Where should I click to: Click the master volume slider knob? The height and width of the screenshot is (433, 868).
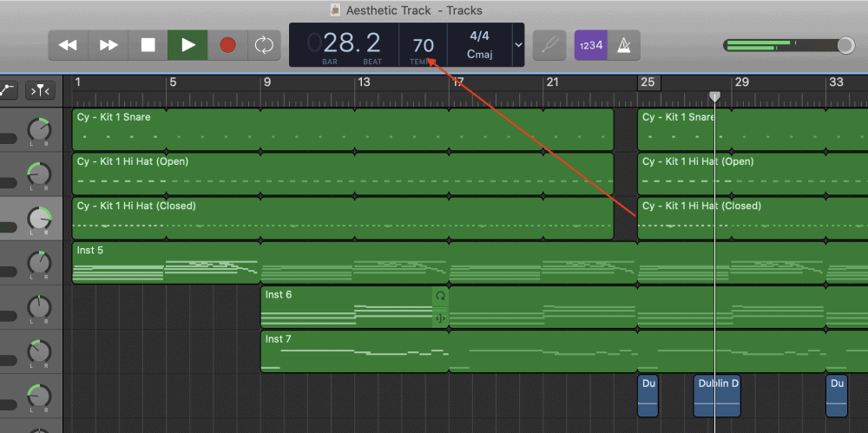(x=845, y=45)
